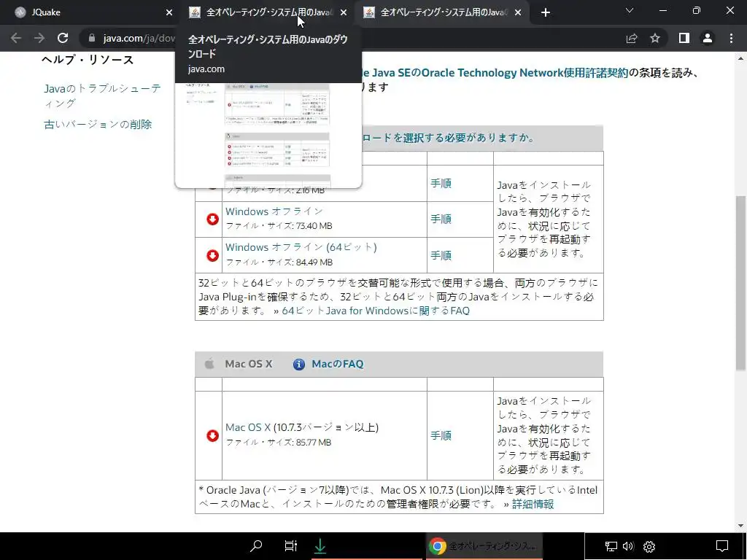The height and width of the screenshot is (560, 747).
Task: Click the page vertical scrollbar thumb
Action: click(x=740, y=283)
